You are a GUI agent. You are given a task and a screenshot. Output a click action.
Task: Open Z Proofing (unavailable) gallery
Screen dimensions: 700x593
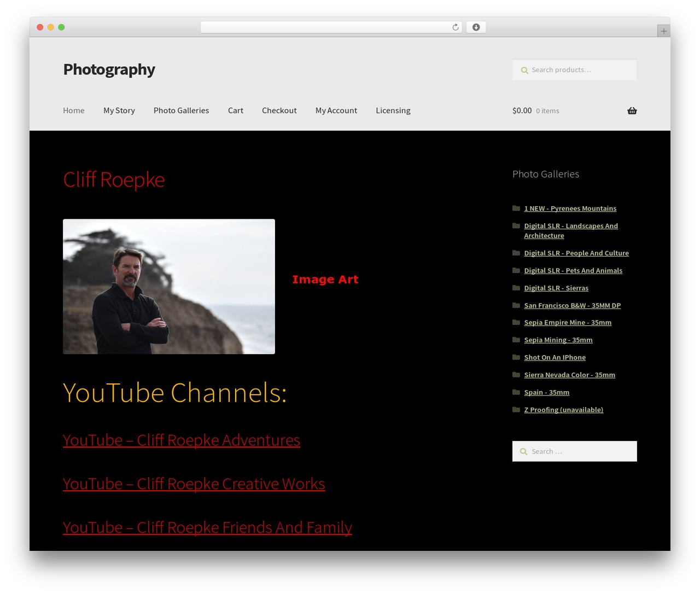point(563,410)
